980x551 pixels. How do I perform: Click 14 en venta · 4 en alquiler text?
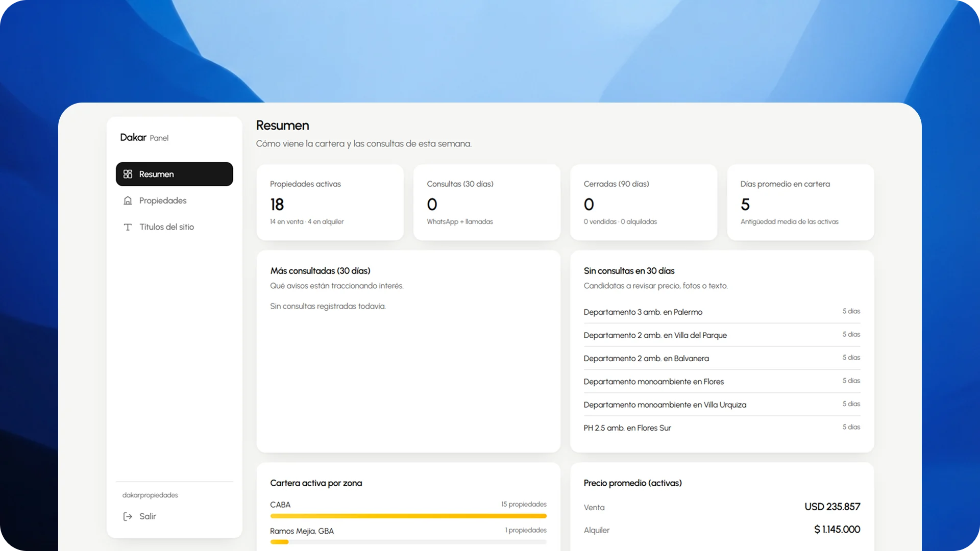[x=307, y=221]
